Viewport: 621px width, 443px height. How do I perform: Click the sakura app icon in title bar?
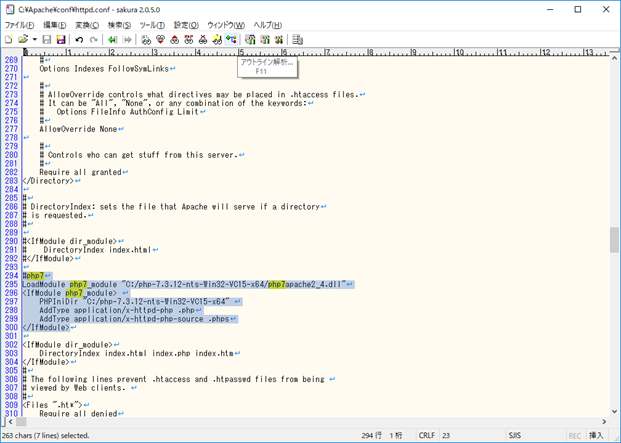coord(10,10)
